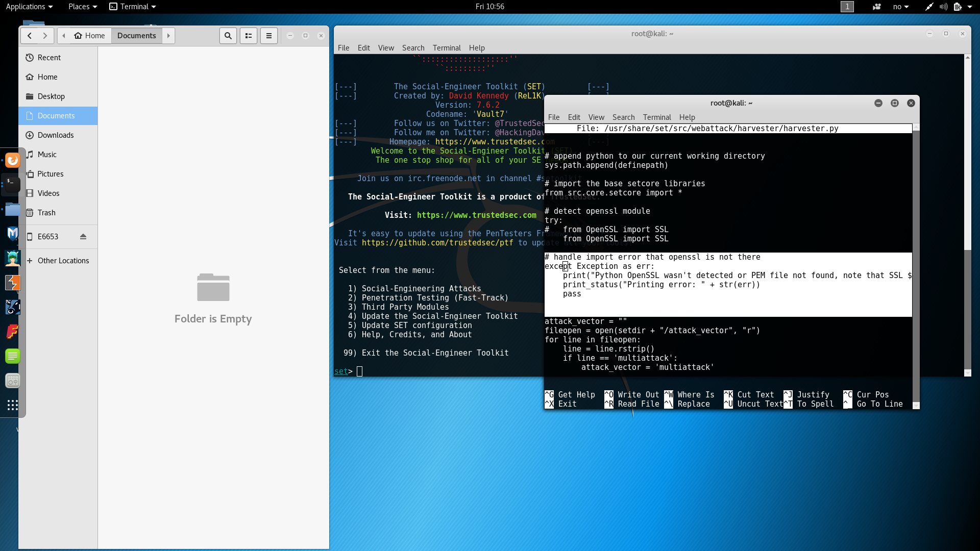The height and width of the screenshot is (551, 980).
Task: Launch Metasploit from the dock
Action: (x=13, y=234)
